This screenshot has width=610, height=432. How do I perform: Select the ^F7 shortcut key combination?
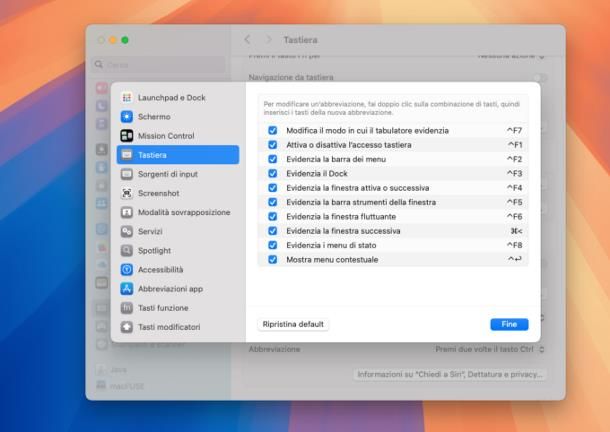(x=514, y=130)
